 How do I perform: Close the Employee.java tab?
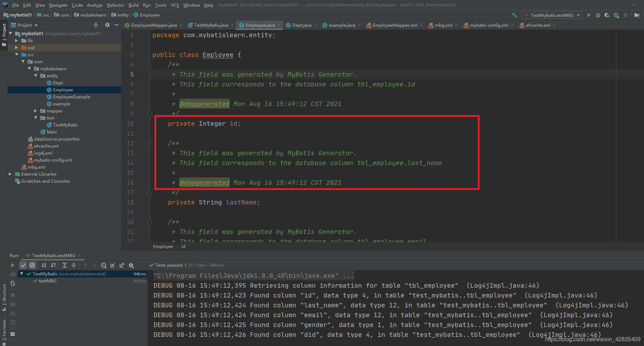point(279,25)
